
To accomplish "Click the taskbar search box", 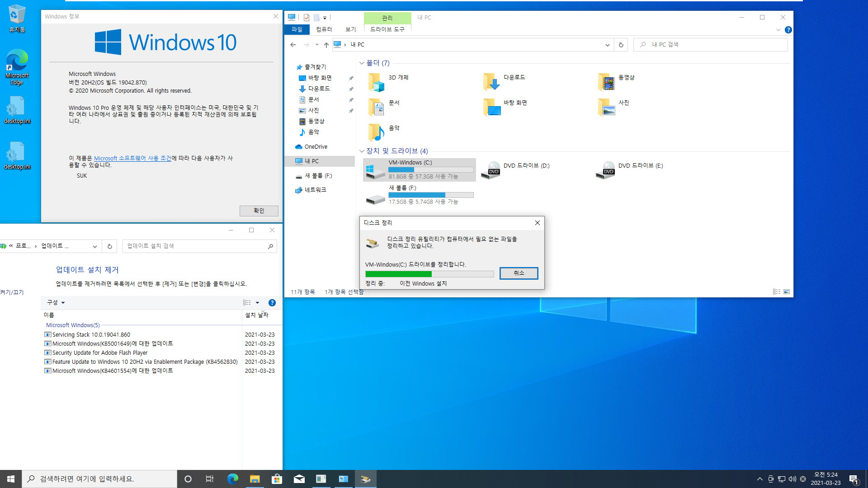I will 99,479.
